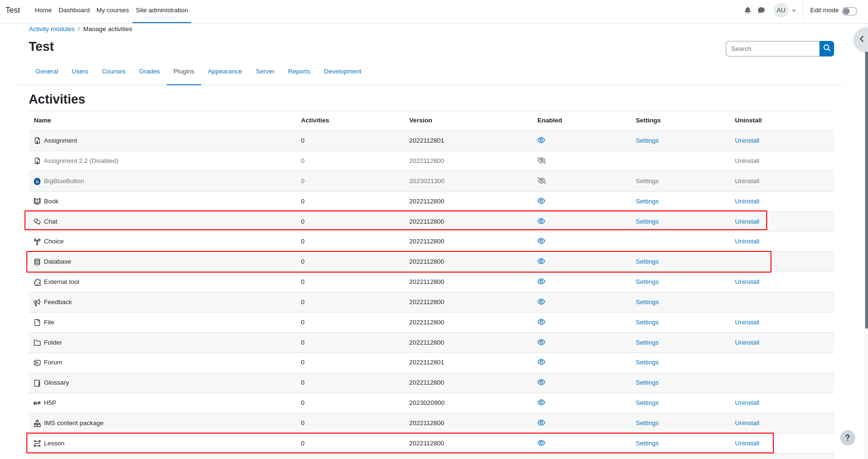Click the Choice module icon
This screenshot has width=868, height=459.
[x=37, y=242]
